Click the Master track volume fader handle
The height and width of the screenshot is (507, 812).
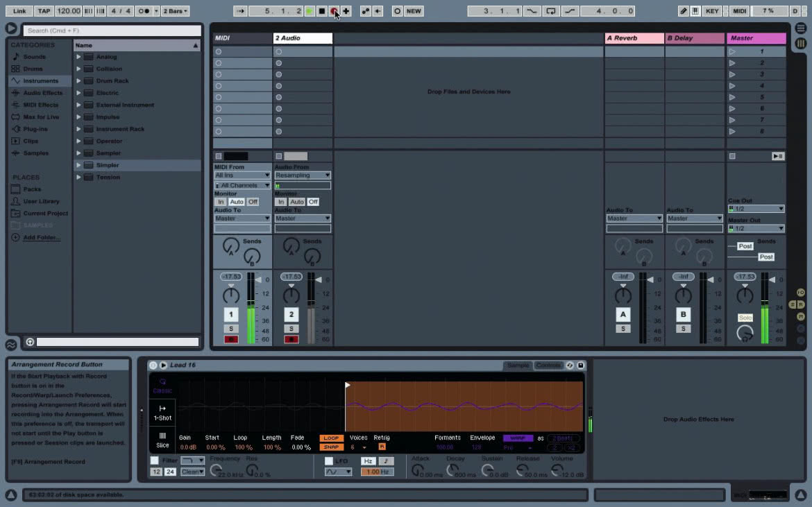click(771, 280)
